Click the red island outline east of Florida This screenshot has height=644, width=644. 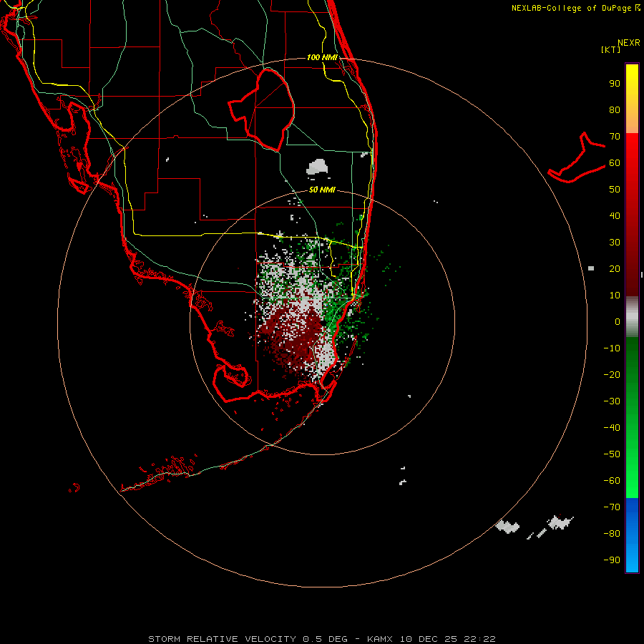577,158
